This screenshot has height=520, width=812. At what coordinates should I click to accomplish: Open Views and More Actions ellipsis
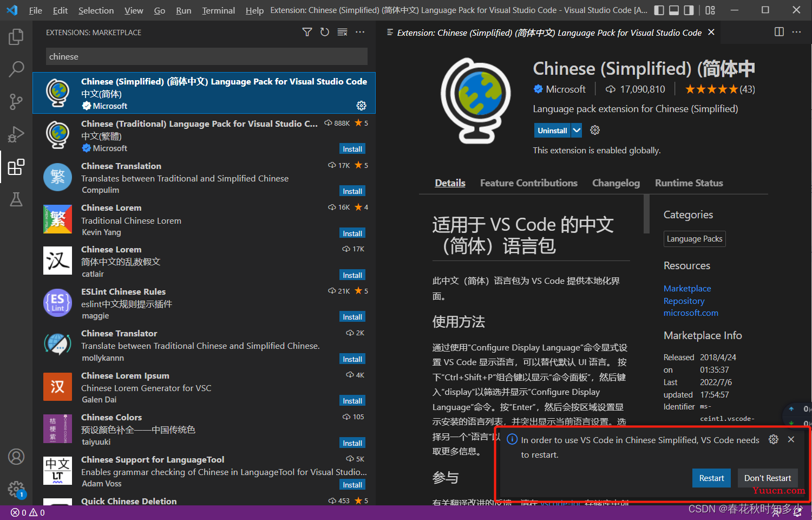click(360, 32)
